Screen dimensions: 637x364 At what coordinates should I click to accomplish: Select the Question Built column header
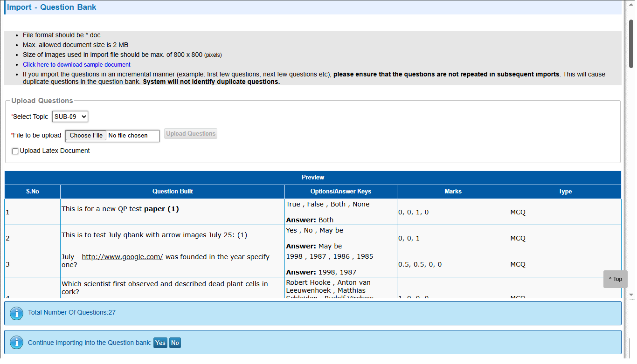coord(173,192)
